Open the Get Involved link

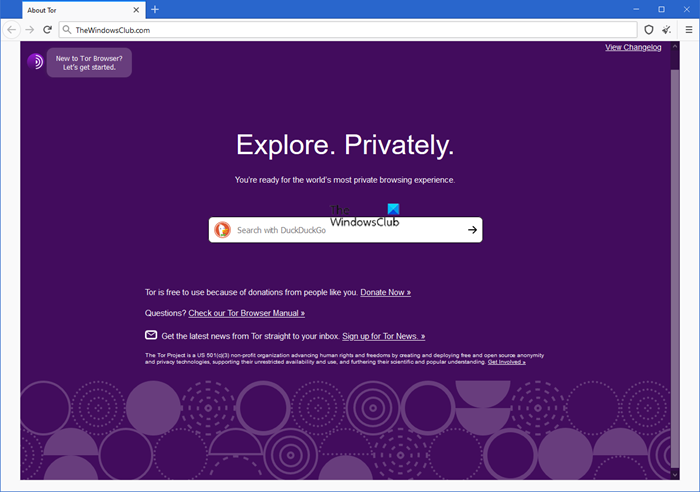[x=506, y=362]
